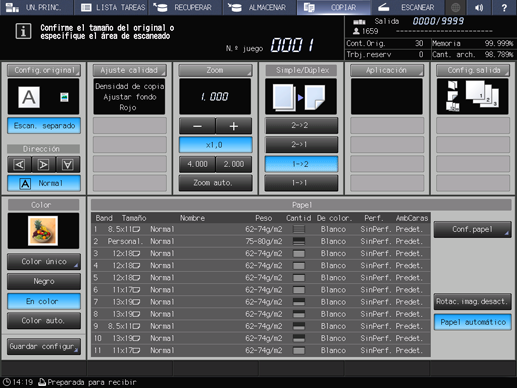Set zoom to 2.000
The height and width of the screenshot is (388, 517).
(234, 164)
